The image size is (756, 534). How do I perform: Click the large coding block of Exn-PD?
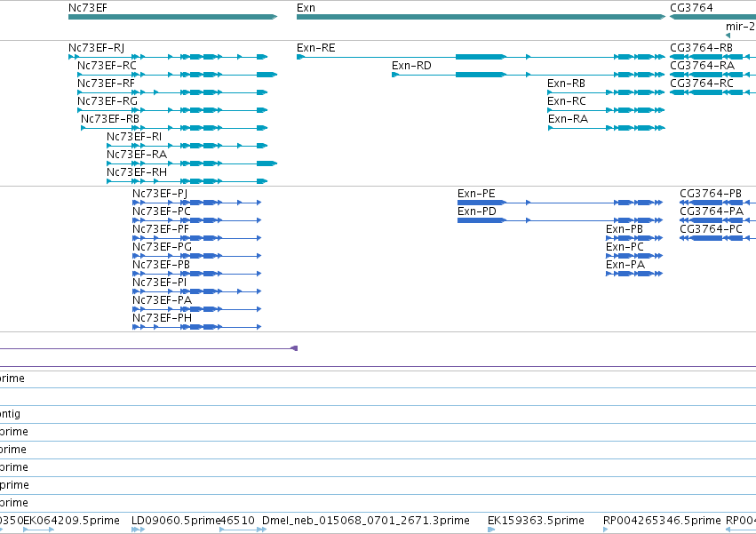point(481,220)
